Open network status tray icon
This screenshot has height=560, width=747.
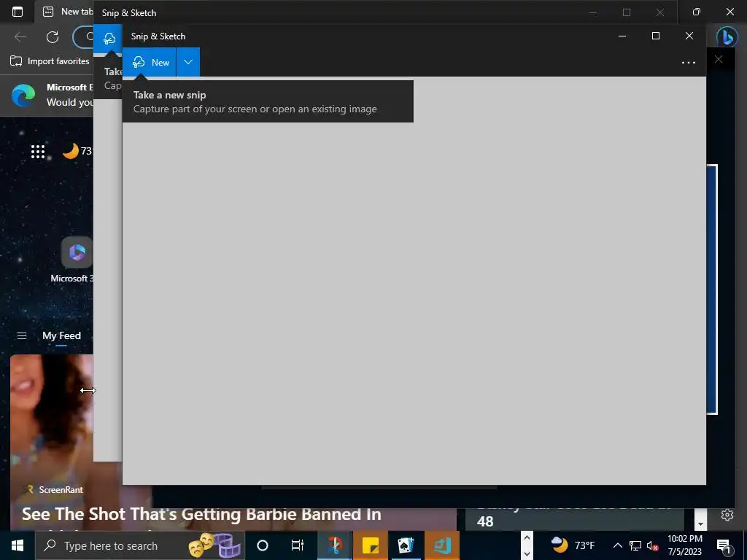click(x=635, y=545)
